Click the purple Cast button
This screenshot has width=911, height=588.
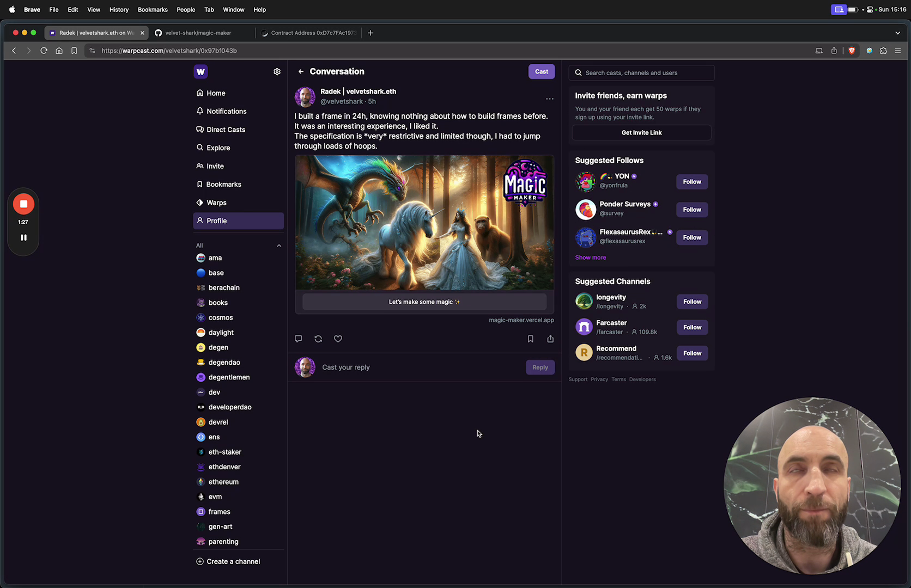pyautogui.click(x=542, y=71)
